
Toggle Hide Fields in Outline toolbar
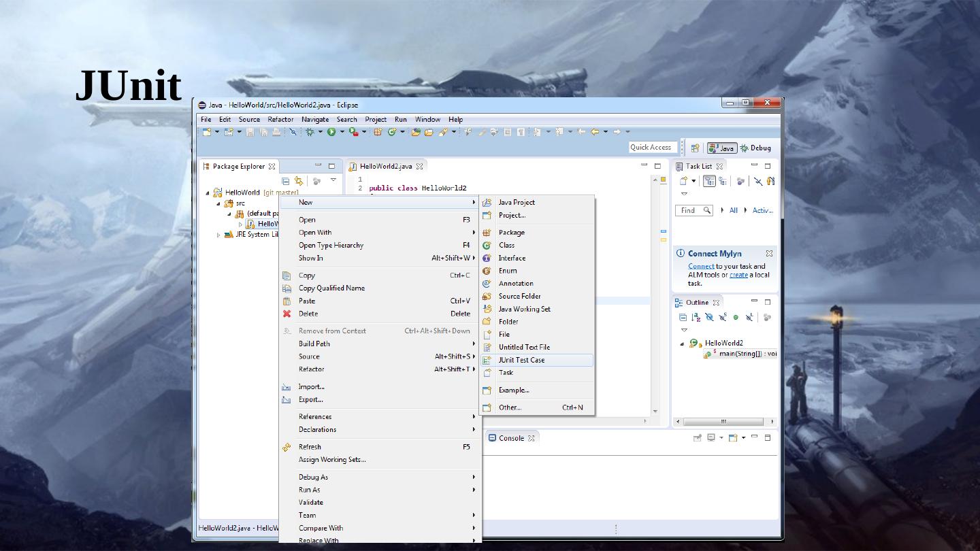pyautogui.click(x=709, y=317)
